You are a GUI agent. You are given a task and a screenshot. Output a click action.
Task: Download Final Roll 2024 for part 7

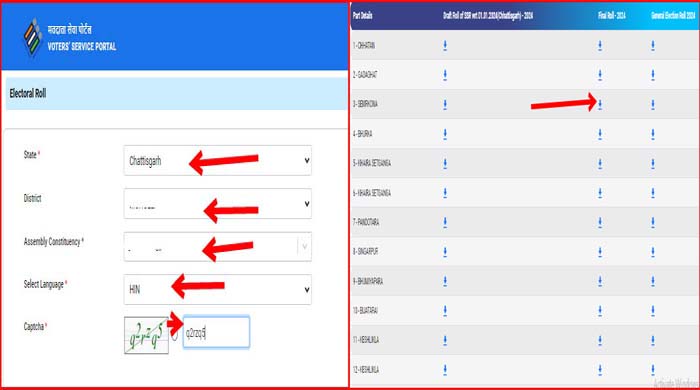(x=600, y=222)
